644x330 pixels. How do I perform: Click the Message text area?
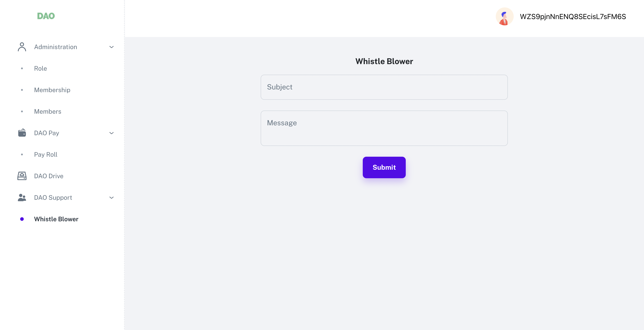(x=384, y=128)
